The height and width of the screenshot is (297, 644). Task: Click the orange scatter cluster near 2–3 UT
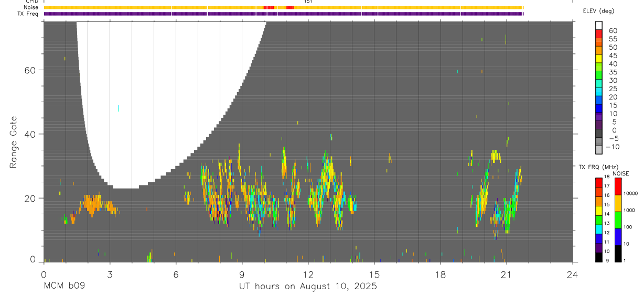pyautogui.click(x=96, y=204)
